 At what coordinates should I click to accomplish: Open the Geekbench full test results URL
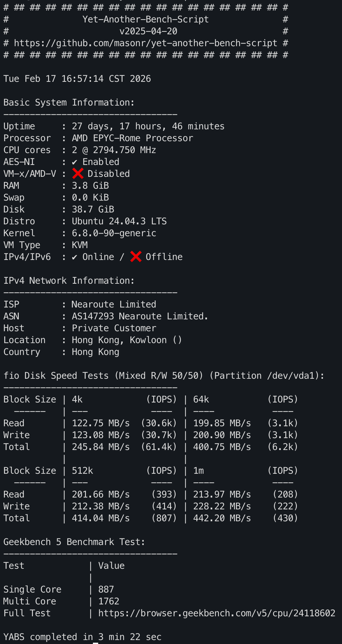tap(216, 613)
